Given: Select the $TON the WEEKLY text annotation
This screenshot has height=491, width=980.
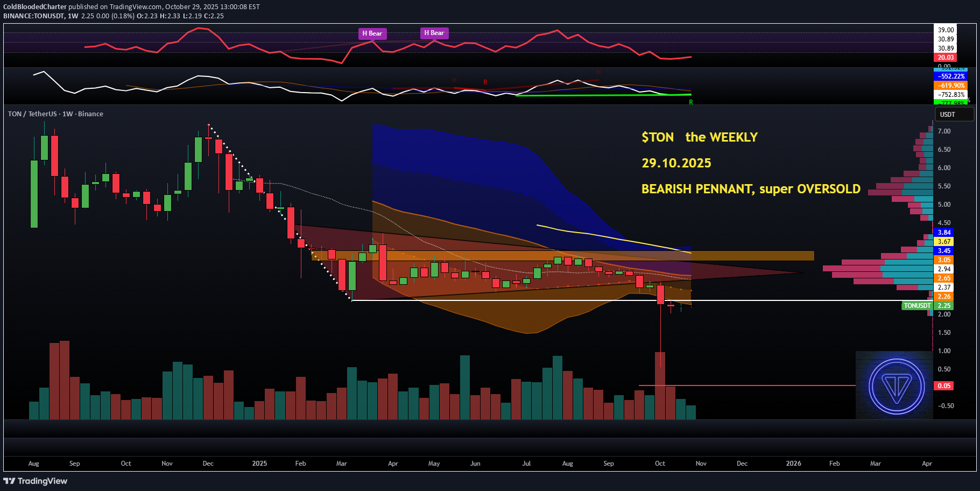Looking at the screenshot, I should 699,137.
